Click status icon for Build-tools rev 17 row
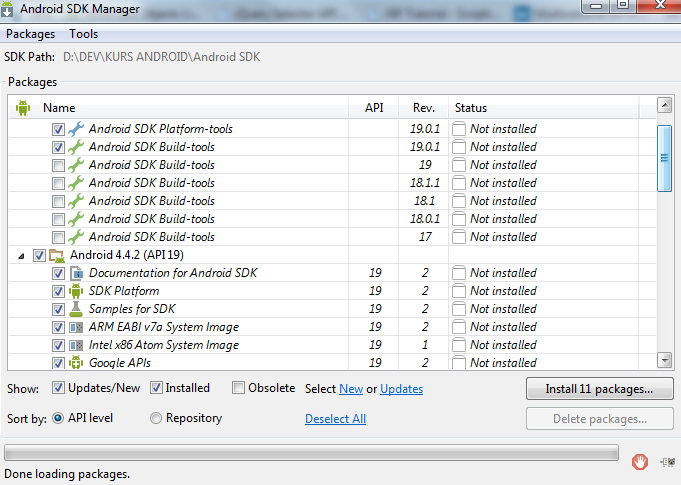Image resolution: width=681 pixels, height=485 pixels. click(x=459, y=237)
